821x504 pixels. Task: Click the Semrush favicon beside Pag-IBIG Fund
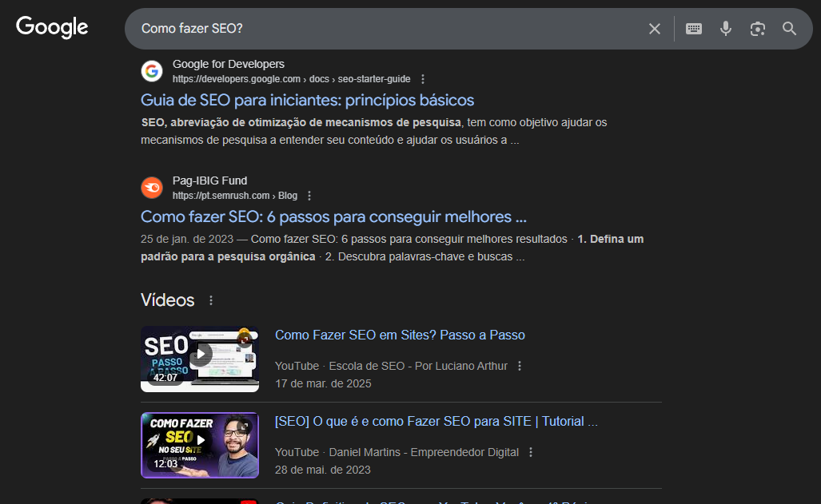[152, 187]
